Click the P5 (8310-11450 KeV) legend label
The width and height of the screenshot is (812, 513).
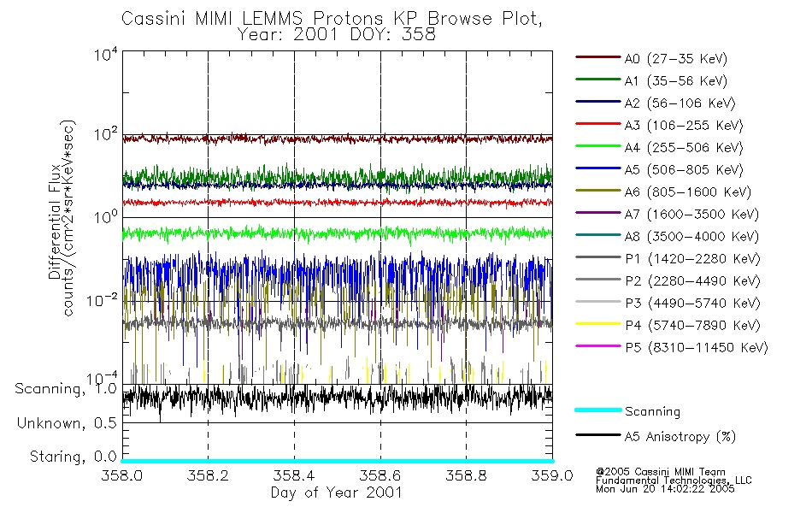pyautogui.click(x=697, y=348)
